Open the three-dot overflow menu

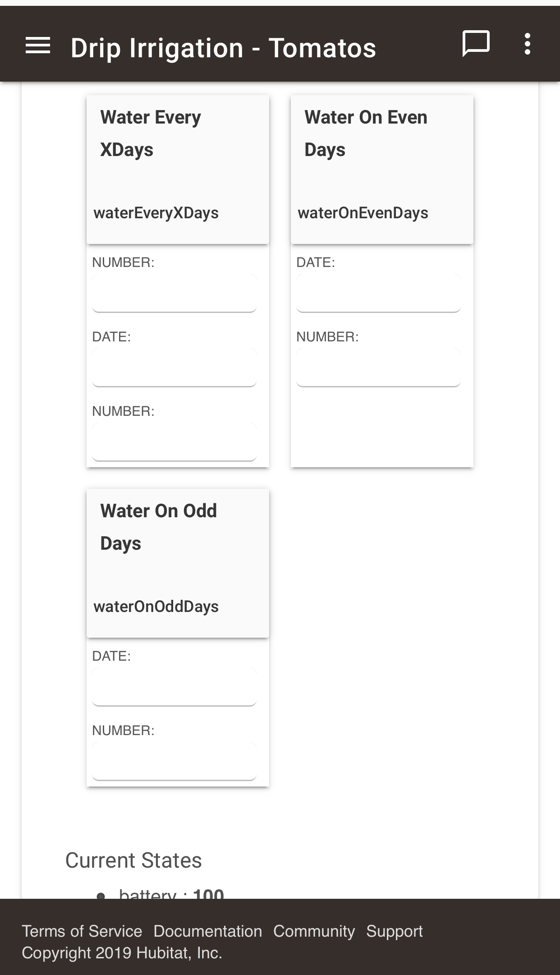coord(527,44)
